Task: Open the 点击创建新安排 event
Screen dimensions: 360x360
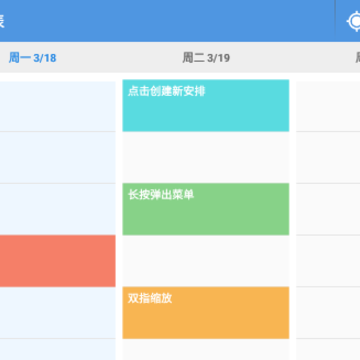Action: (x=206, y=105)
